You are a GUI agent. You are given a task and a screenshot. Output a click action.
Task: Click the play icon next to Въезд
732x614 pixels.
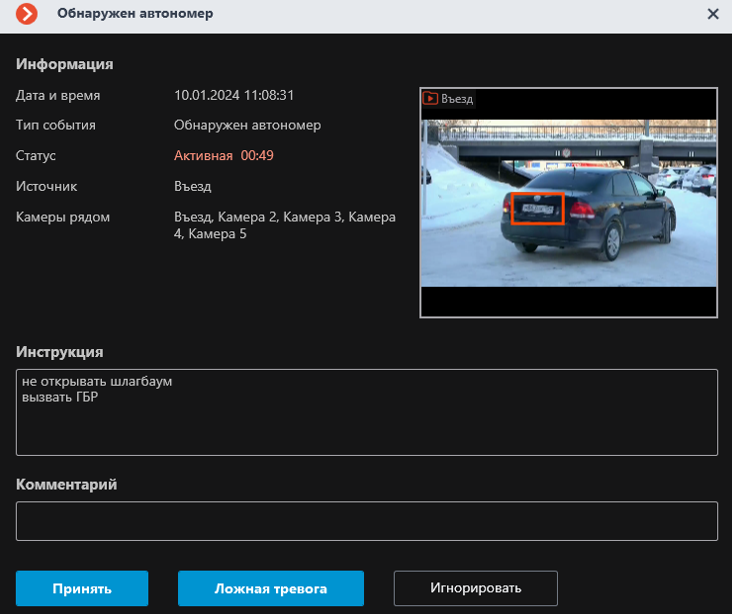tap(430, 99)
